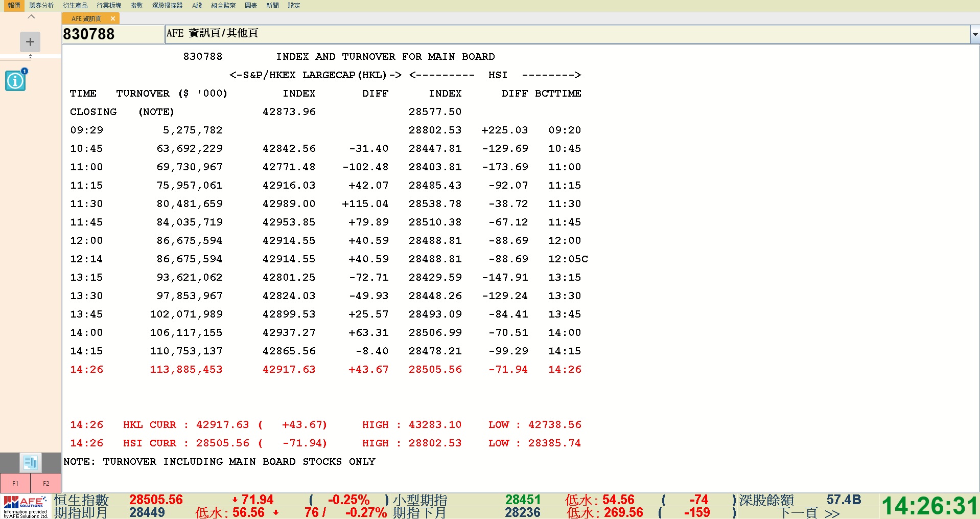Click the 低水: 269.56 discount value
980x519 pixels.
(604, 512)
